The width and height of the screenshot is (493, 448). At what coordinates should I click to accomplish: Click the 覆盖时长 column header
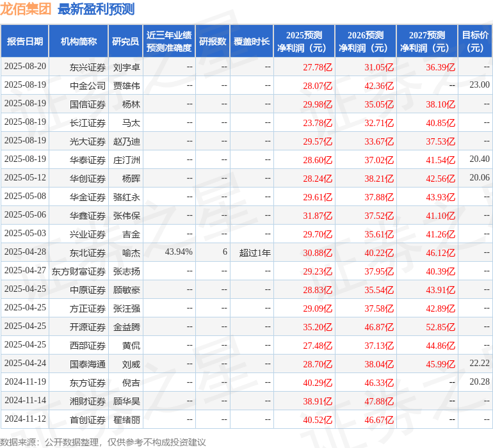click(252, 42)
